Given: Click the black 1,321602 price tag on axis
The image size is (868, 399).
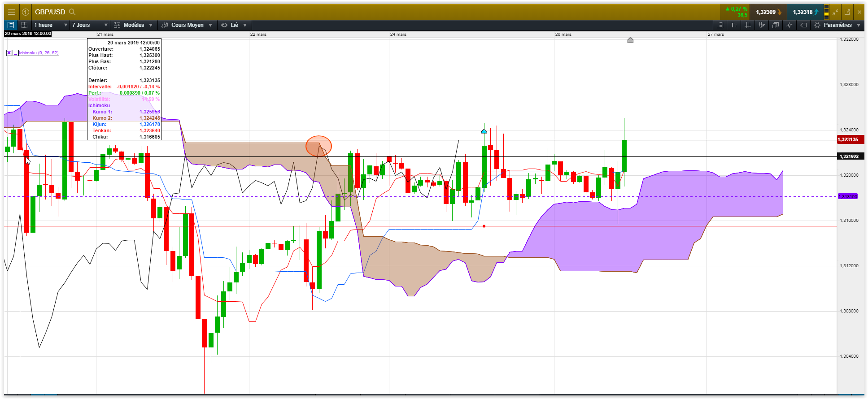Looking at the screenshot, I should (x=851, y=156).
